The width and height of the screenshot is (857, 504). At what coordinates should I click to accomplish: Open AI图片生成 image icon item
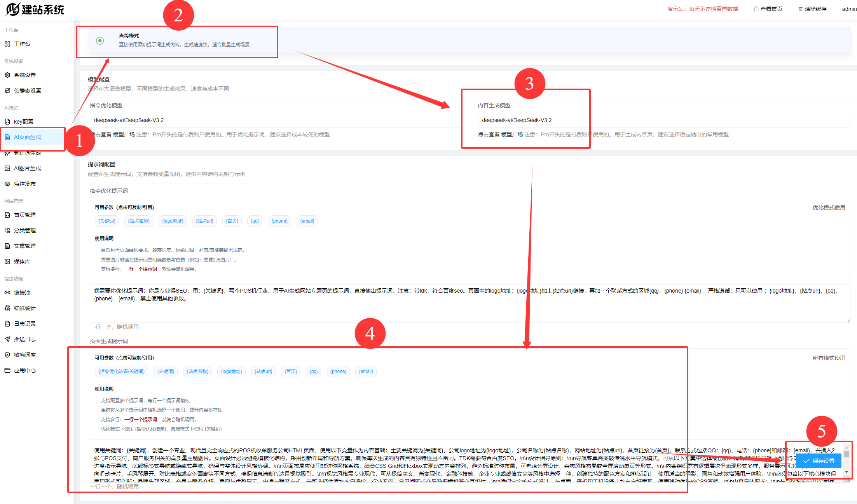point(7,168)
